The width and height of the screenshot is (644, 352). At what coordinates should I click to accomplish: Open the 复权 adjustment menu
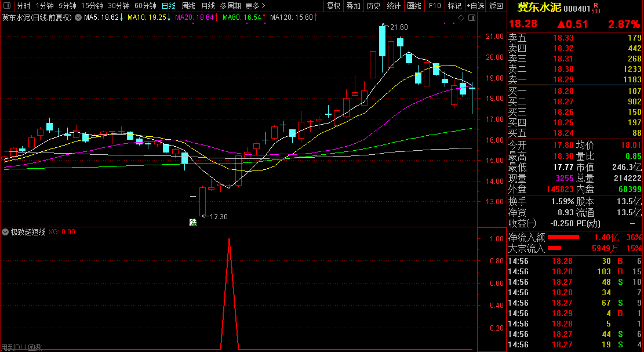pyautogui.click(x=333, y=6)
